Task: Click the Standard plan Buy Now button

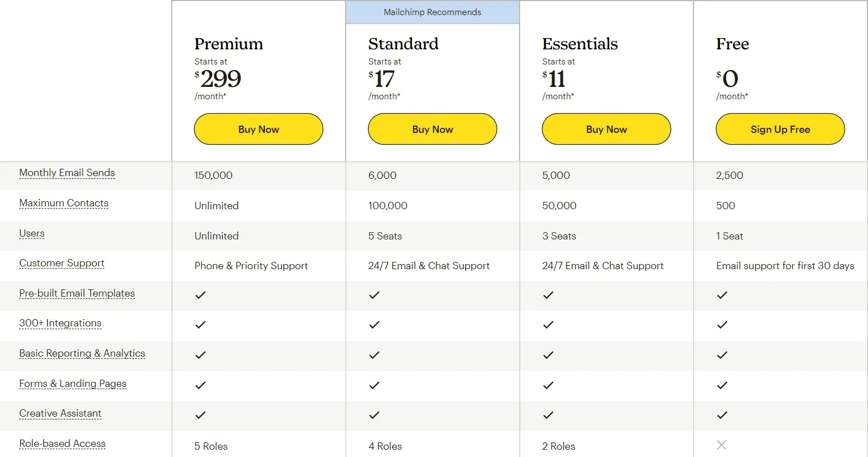Action: pos(433,129)
